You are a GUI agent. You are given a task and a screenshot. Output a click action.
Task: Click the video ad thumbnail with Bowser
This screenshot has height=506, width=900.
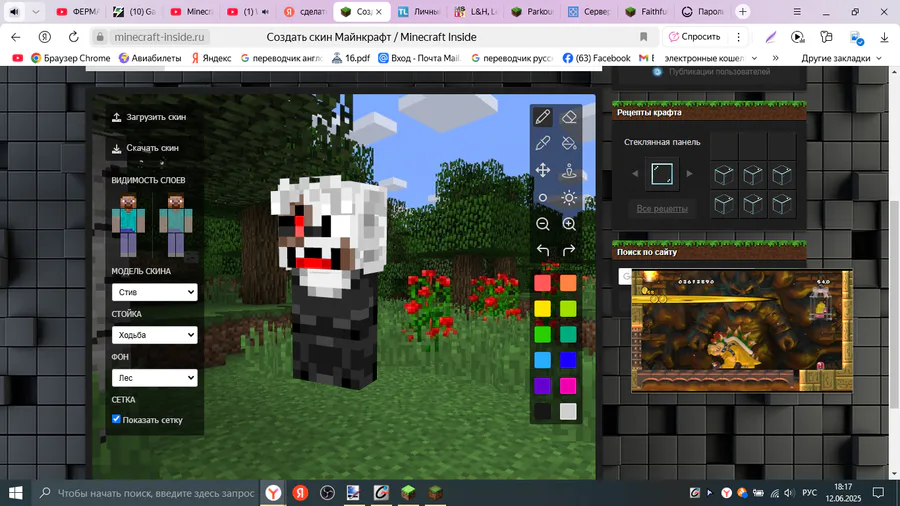(x=742, y=331)
